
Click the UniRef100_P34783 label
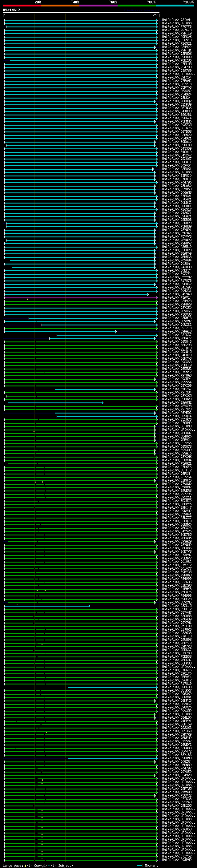point(177,67)
